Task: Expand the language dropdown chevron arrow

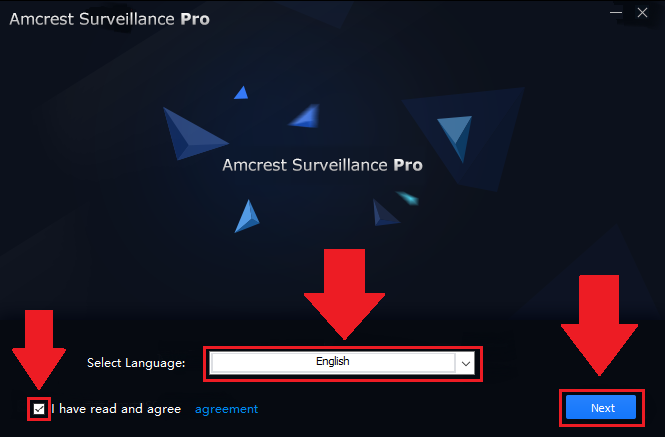Action: pos(466,364)
